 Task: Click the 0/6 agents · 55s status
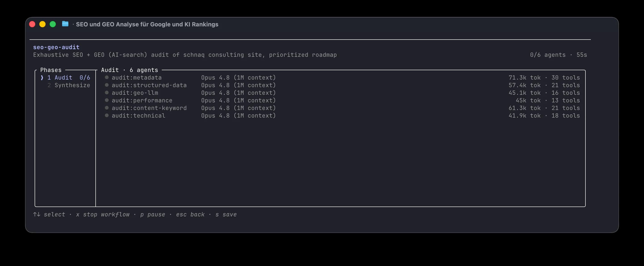pyautogui.click(x=558, y=55)
